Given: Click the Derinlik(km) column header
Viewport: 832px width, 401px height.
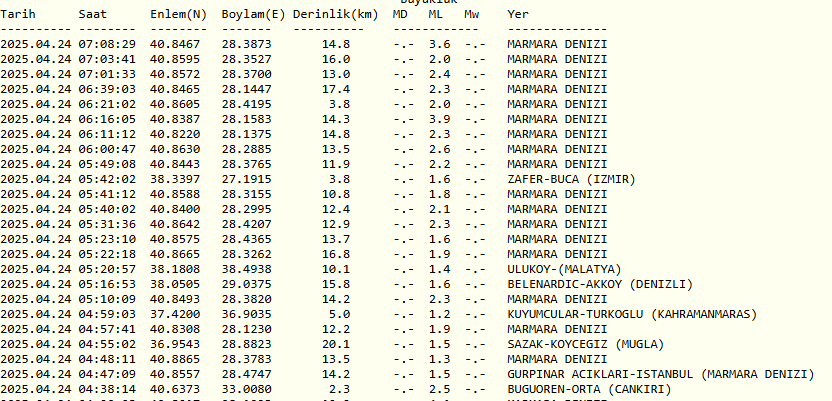Looking at the screenshot, I should 335,16.
